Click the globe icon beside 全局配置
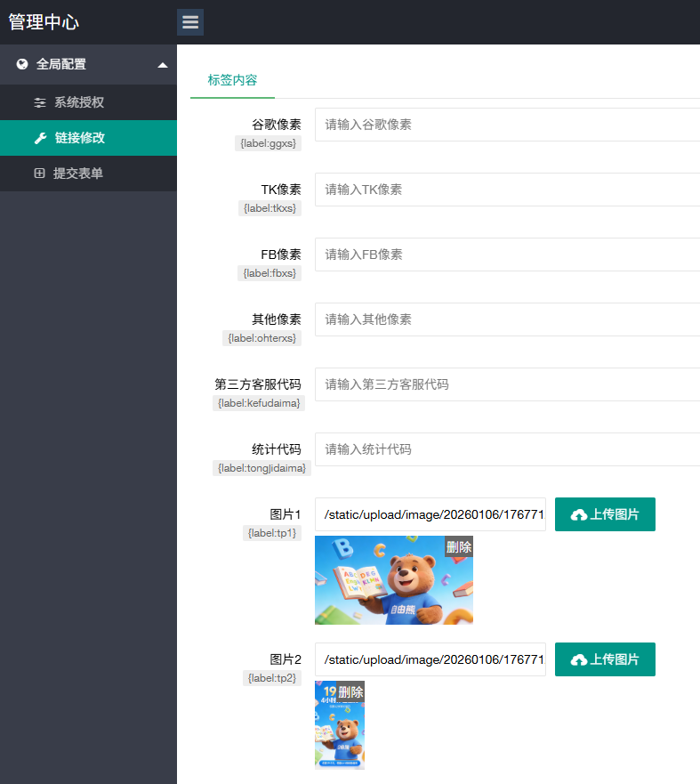The image size is (700, 784). (x=22, y=64)
